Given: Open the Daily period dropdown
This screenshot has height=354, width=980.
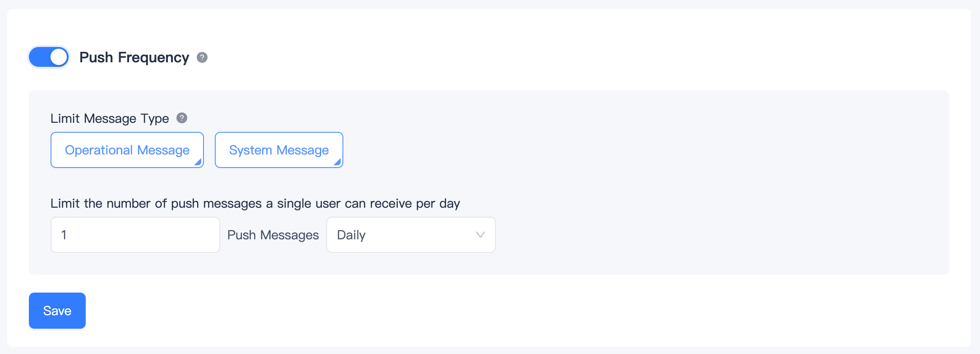Looking at the screenshot, I should pyautogui.click(x=411, y=235).
